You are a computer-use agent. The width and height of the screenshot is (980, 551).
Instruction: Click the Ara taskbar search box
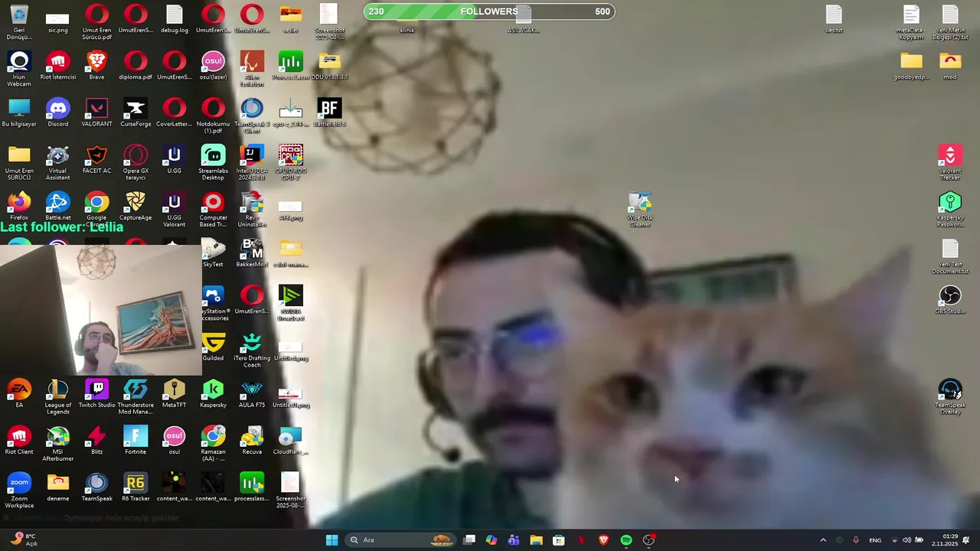(x=400, y=540)
